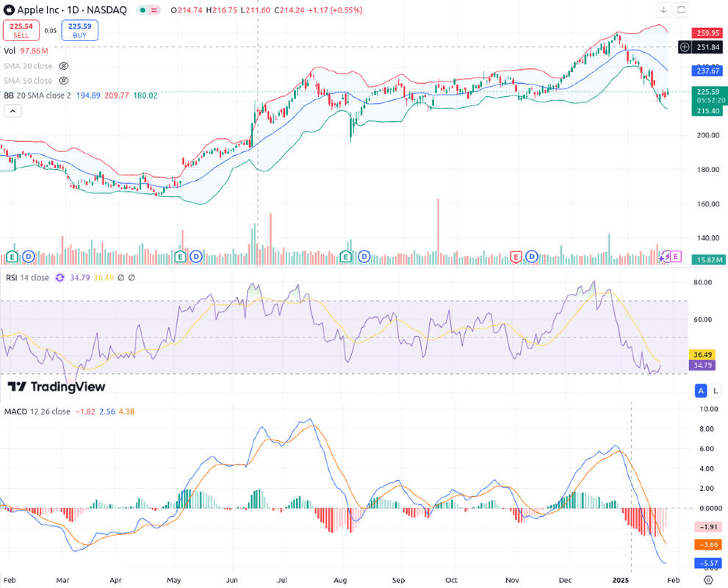Viewport: 728px width, 588px height.
Task: Open chart settings gear icon
Action: click(708, 580)
